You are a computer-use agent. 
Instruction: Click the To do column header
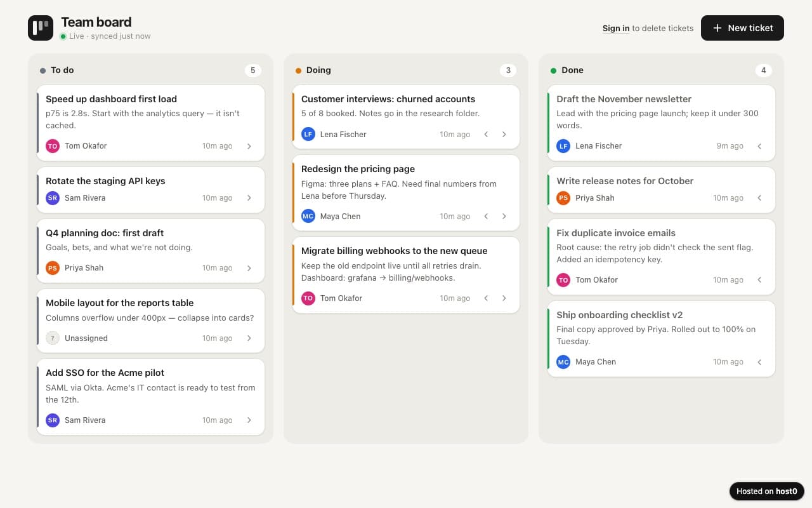(x=62, y=70)
